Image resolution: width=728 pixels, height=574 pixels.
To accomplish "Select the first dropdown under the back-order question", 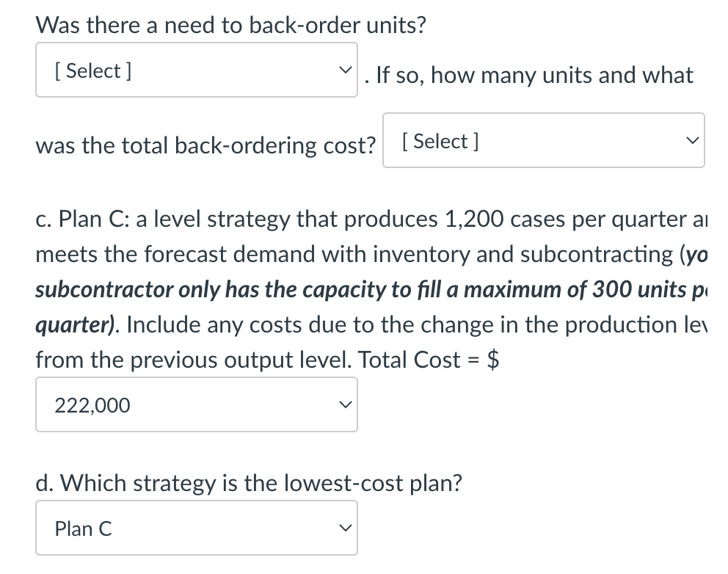I will [196, 70].
